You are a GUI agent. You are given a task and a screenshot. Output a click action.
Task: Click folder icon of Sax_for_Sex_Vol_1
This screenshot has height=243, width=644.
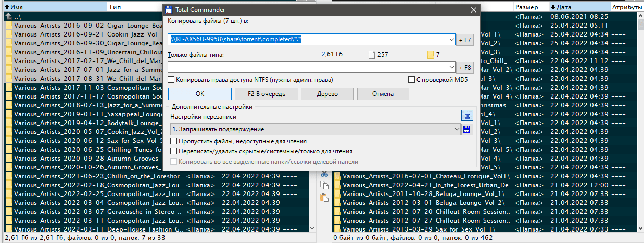click(x=337, y=229)
